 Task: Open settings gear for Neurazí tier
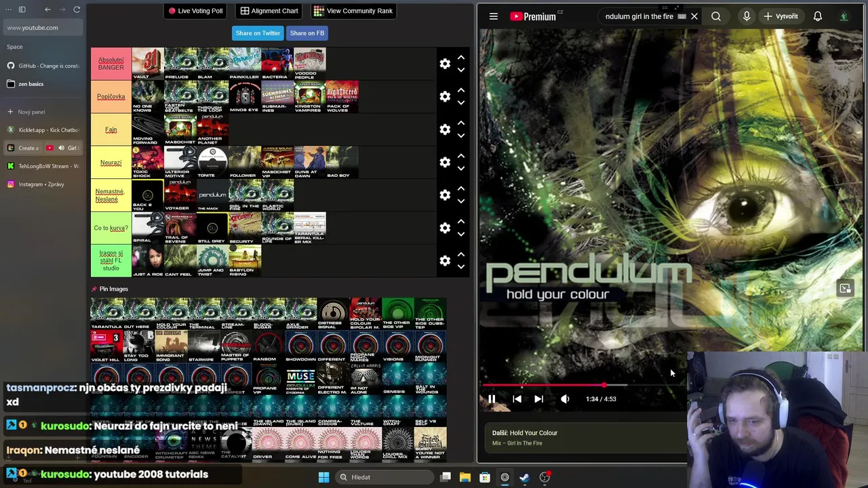(x=445, y=162)
